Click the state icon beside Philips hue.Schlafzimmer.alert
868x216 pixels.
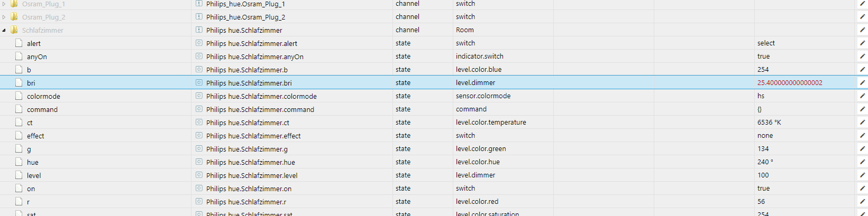point(199,43)
